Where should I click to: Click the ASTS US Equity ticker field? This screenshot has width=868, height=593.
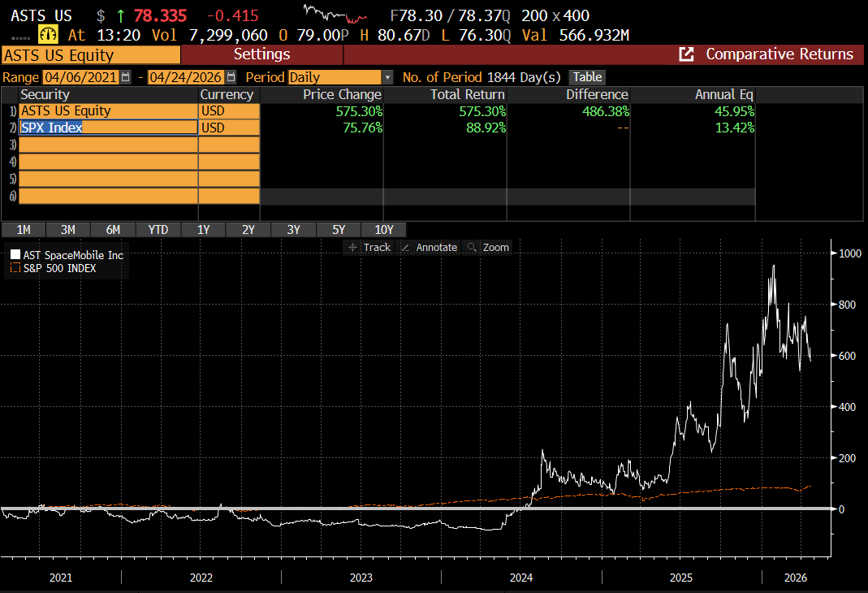pyautogui.click(x=91, y=55)
